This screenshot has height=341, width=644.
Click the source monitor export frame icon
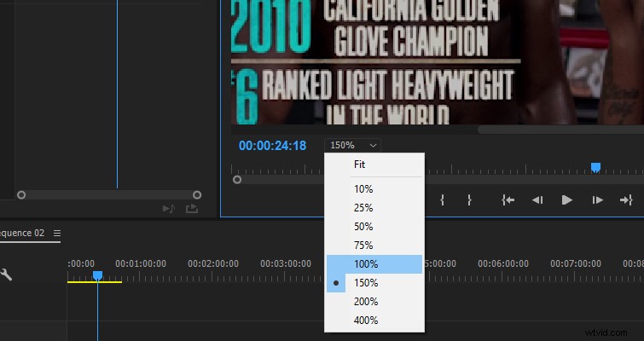point(192,209)
